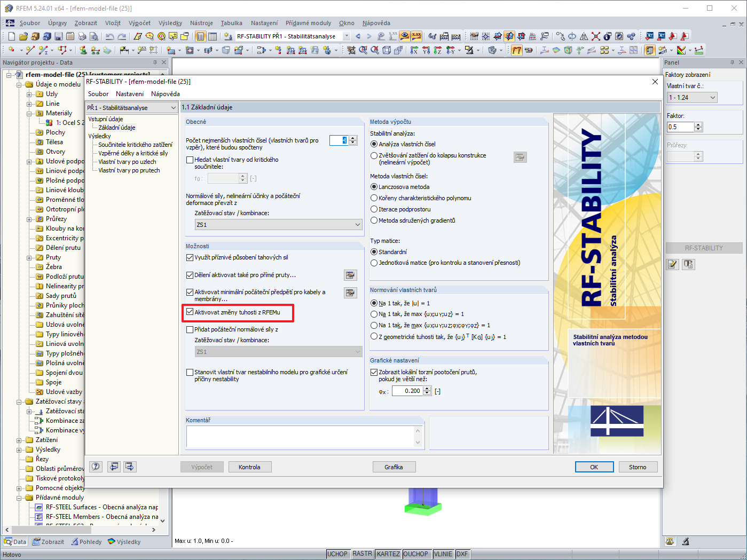The image size is (747, 560).
Task: Toggle the x.xx show values toolbar icon
Action: pos(416,36)
